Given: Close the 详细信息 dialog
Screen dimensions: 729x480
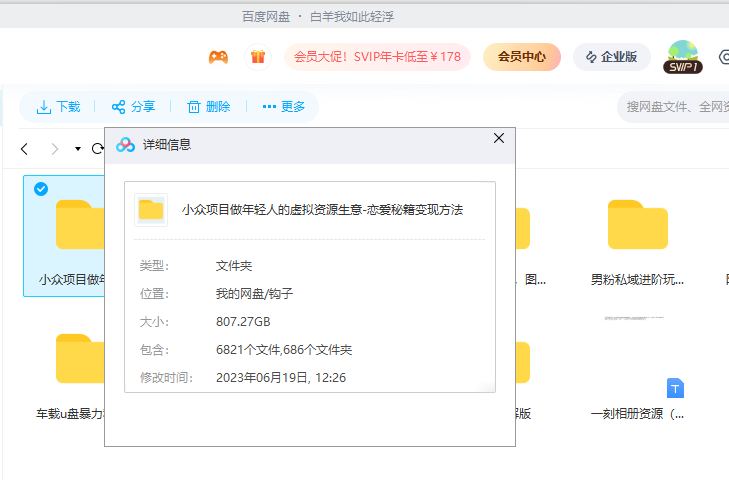Looking at the screenshot, I should click(x=499, y=138).
